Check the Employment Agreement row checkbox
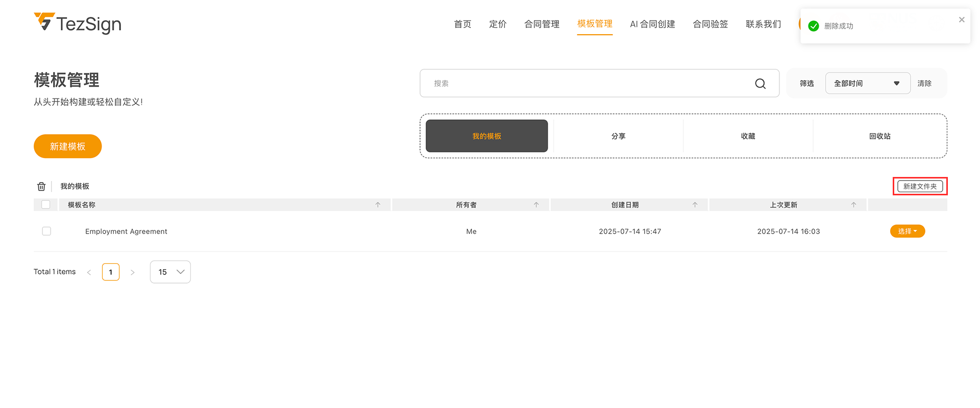Screen dimensions: 980x408 pos(46,232)
